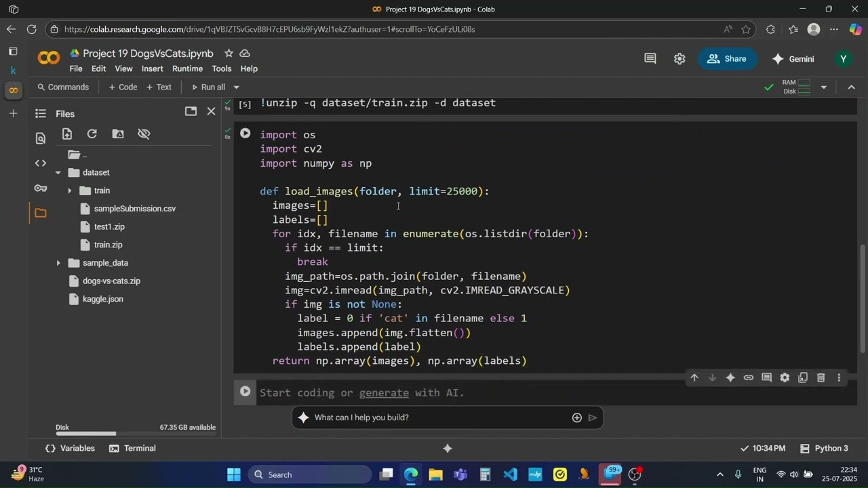Open the table of contents sidebar icon

41,114
